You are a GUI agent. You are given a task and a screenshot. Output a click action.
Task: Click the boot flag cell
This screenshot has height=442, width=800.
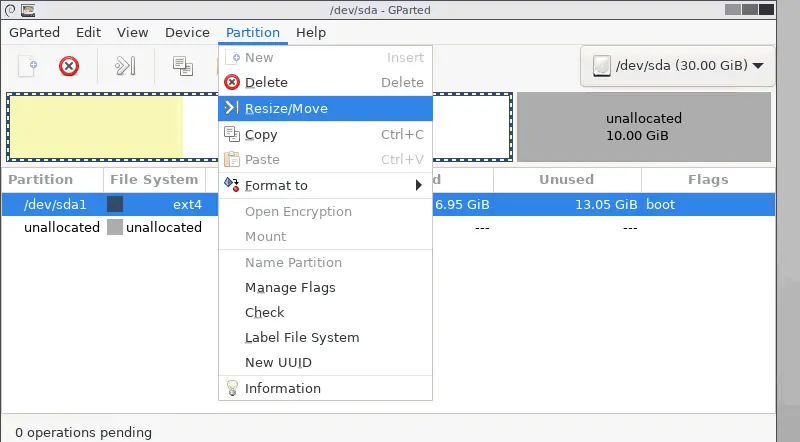(x=660, y=204)
